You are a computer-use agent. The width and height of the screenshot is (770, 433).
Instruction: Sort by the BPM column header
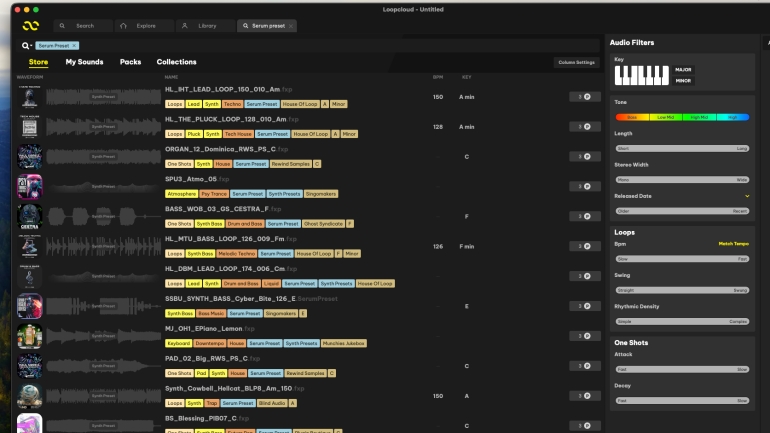[x=438, y=77]
